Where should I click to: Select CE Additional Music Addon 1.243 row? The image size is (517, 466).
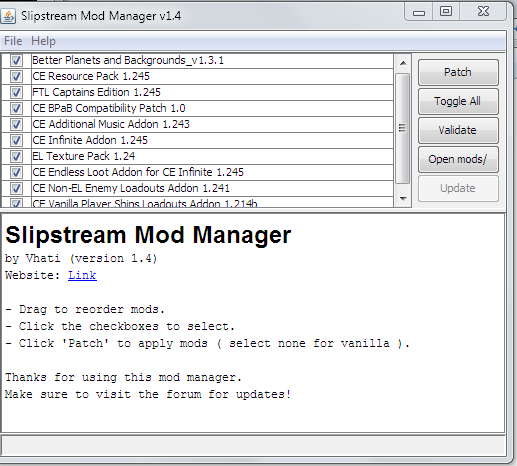tap(212, 124)
